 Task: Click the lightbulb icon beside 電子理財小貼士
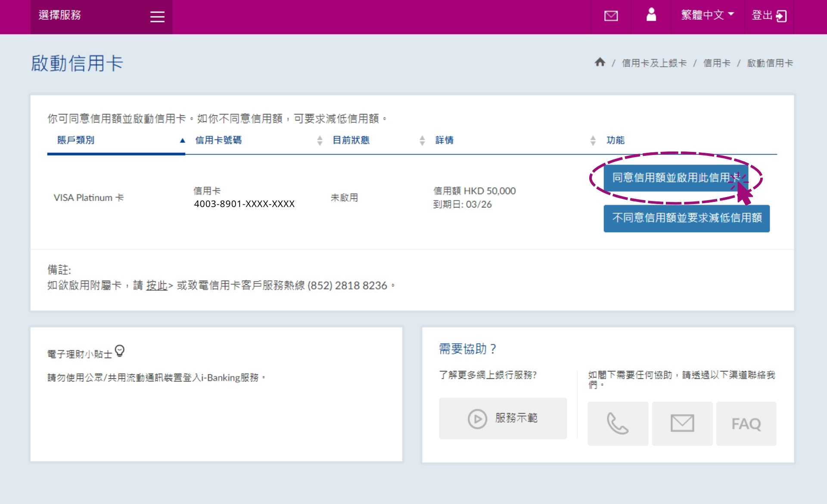tap(120, 351)
